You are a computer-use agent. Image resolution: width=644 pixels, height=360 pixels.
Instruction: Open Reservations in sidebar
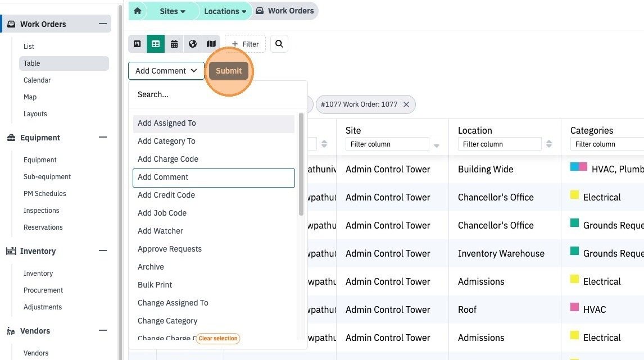(43, 227)
